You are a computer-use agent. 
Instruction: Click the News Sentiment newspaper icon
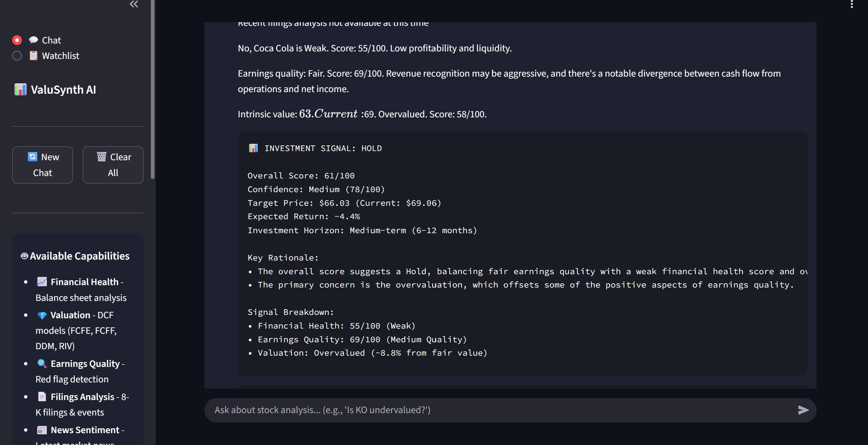click(42, 430)
